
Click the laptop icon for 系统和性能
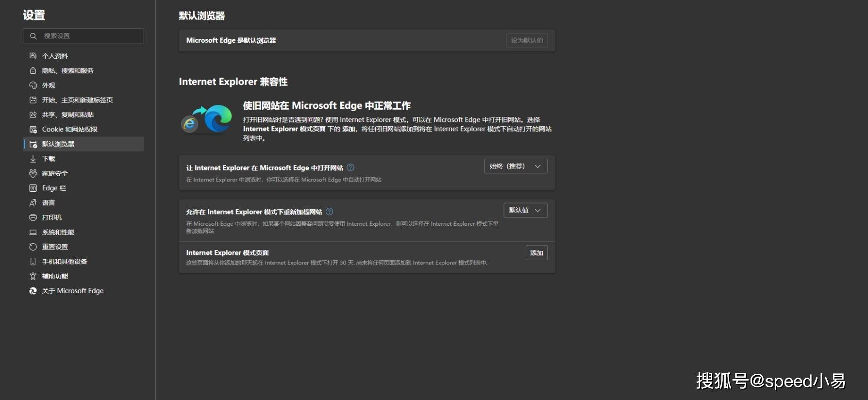(33, 232)
